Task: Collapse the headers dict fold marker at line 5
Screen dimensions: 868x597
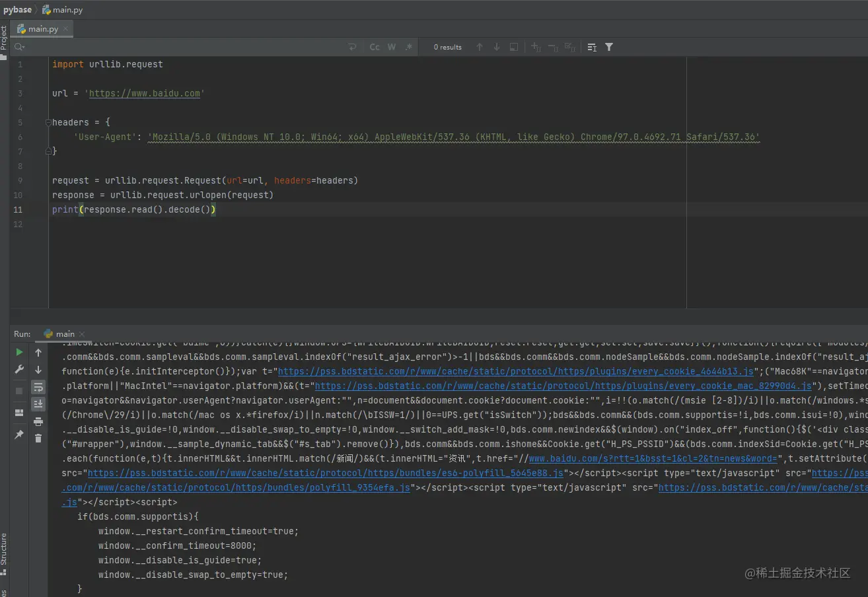Action: [x=48, y=122]
